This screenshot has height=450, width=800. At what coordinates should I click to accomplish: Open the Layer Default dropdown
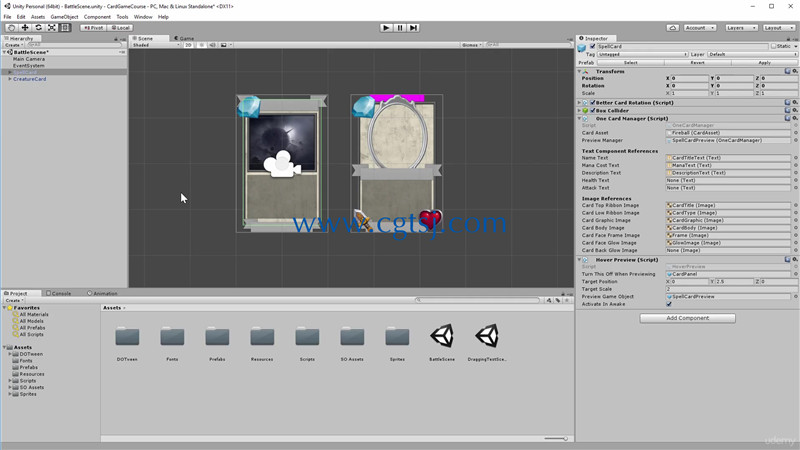pyautogui.click(x=753, y=54)
